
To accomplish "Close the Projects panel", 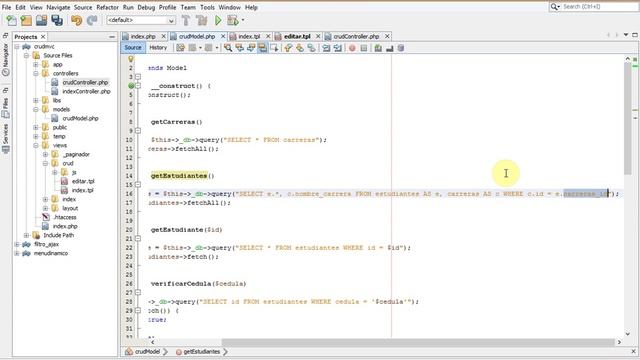I will pos(43,37).
